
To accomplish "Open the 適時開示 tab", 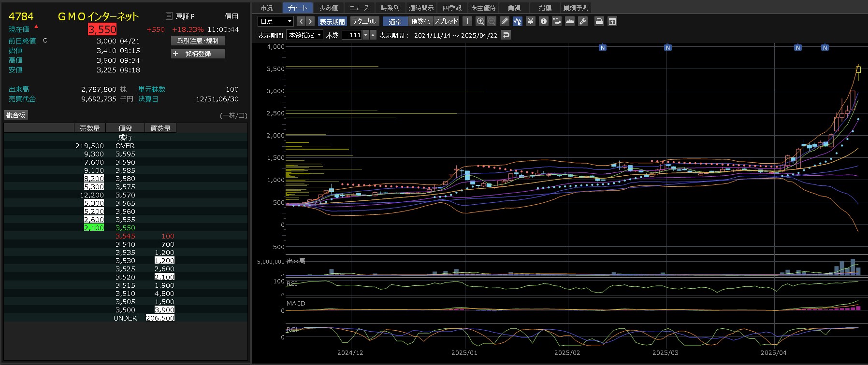I will pyautogui.click(x=421, y=8).
